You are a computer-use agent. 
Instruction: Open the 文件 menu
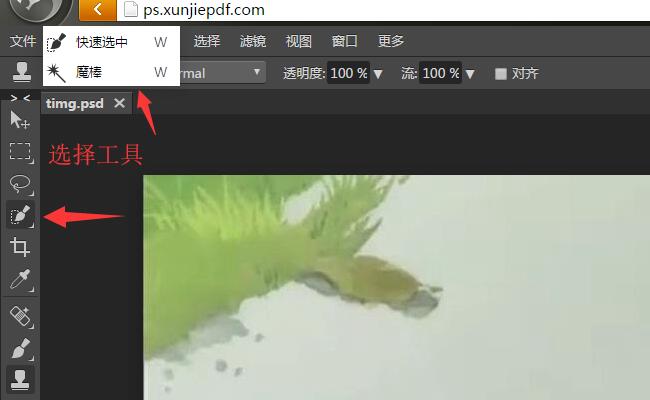(x=23, y=41)
